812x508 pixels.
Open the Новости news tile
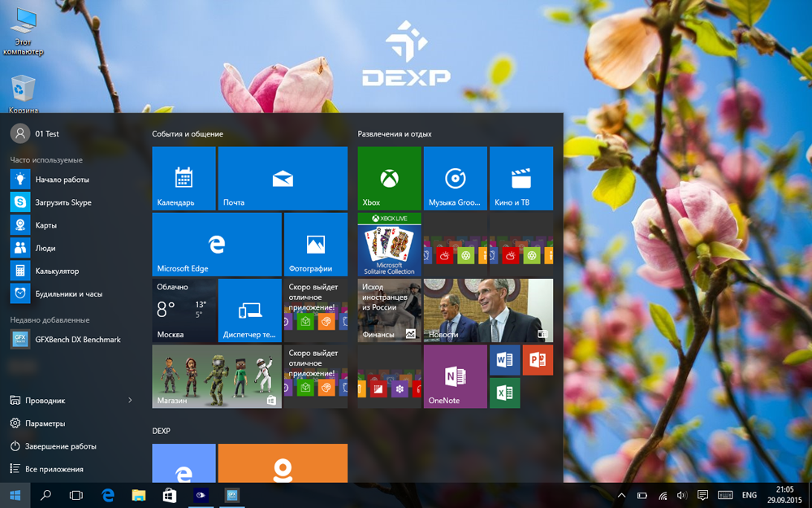click(x=488, y=310)
